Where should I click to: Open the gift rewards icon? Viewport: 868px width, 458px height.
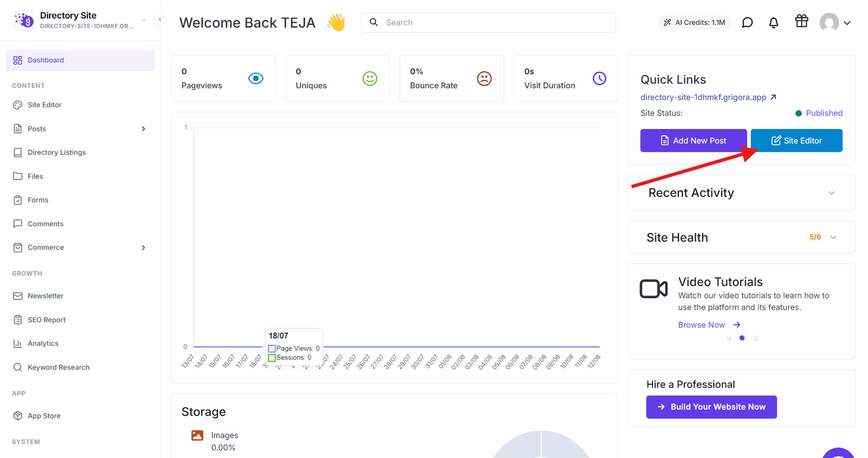[x=802, y=22]
